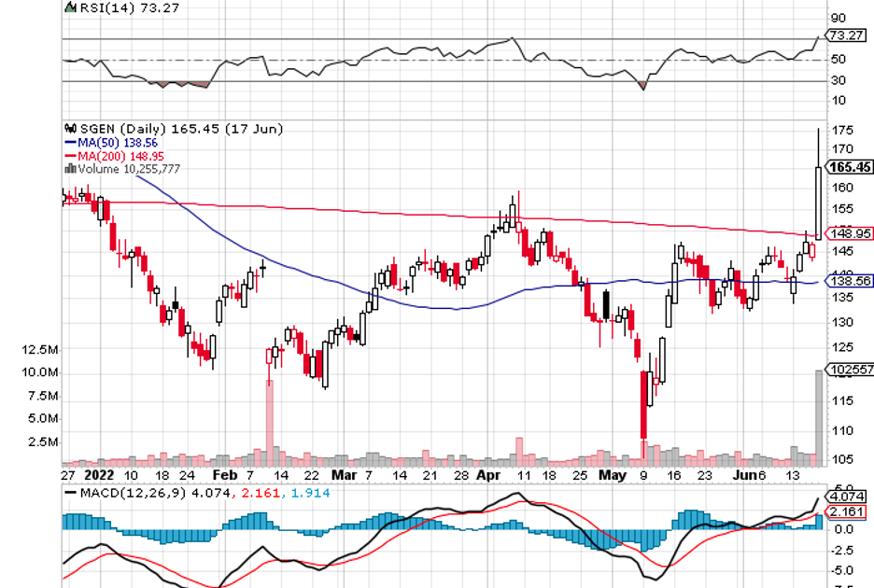Click the MACD 4.074 value tag
Screen dimensions: 874x588
(848, 497)
